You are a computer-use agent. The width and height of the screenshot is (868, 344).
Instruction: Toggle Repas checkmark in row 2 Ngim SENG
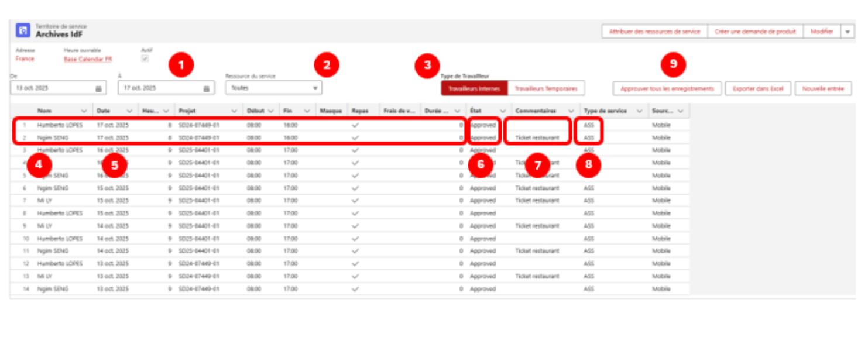click(x=355, y=138)
